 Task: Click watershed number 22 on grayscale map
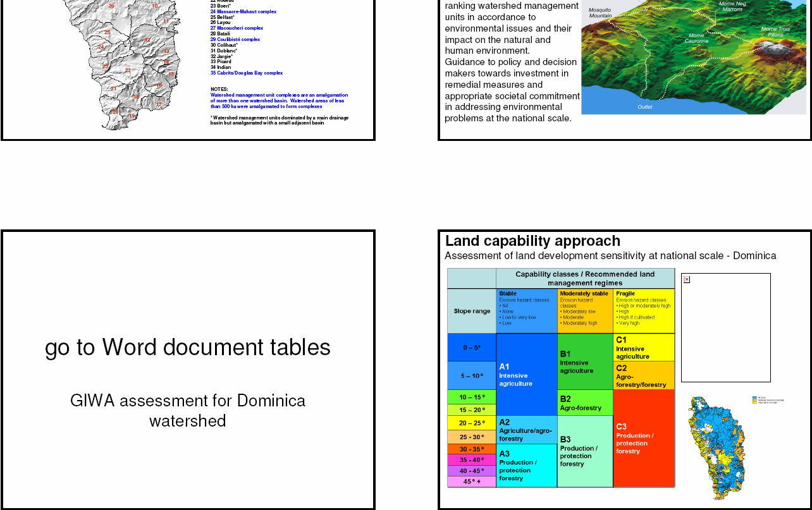tap(128, 70)
